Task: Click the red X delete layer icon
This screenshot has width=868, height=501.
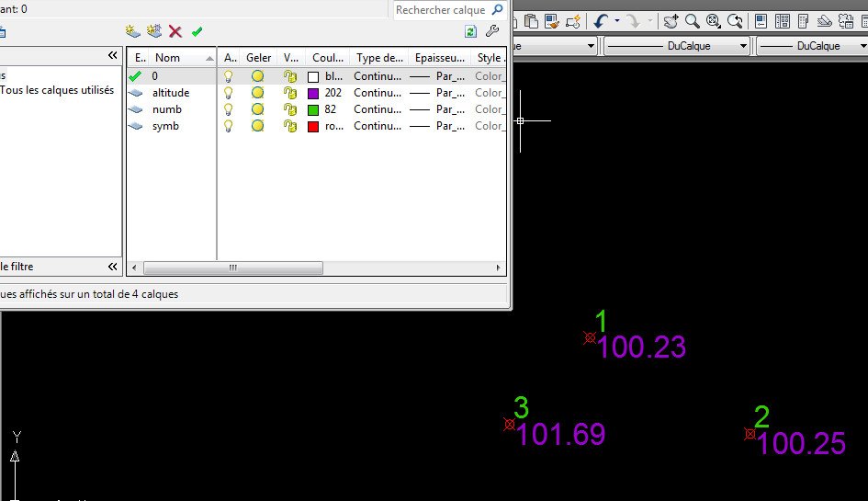Action: pyautogui.click(x=175, y=31)
